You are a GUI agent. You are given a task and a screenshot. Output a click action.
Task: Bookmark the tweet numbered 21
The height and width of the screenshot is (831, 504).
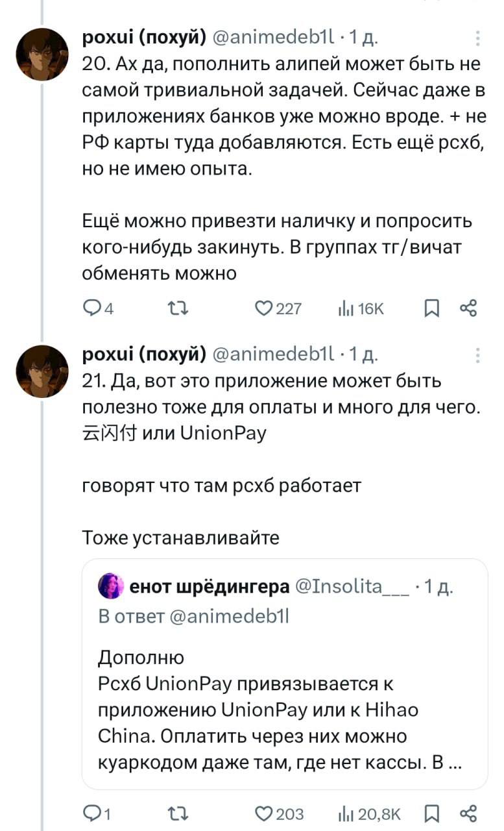[x=431, y=813]
